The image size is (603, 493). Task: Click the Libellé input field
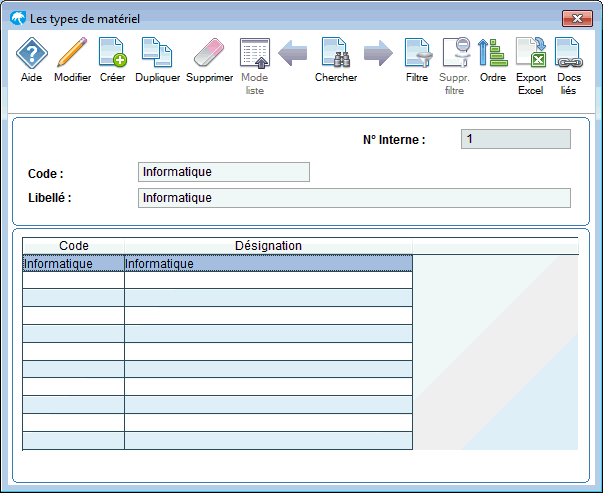[x=354, y=198]
